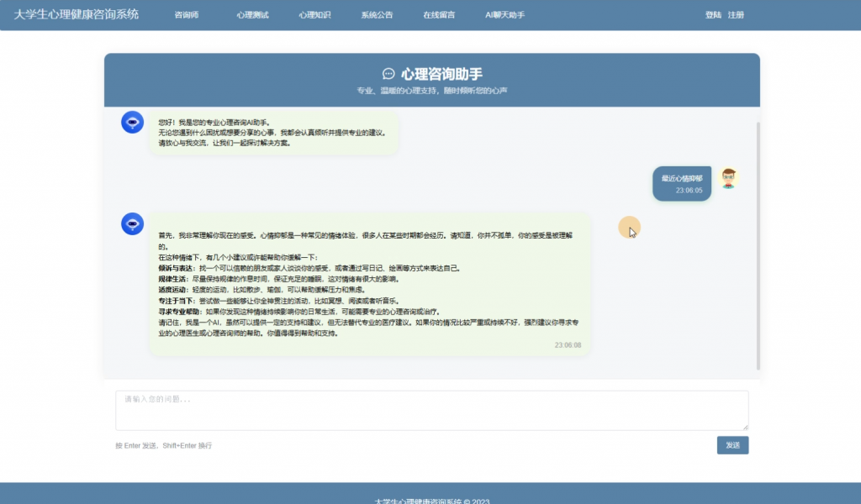Click the hint text 按 Enter 发送, Shift+Enter 换行
Viewport: 861px width, 504px height.
pos(164,445)
